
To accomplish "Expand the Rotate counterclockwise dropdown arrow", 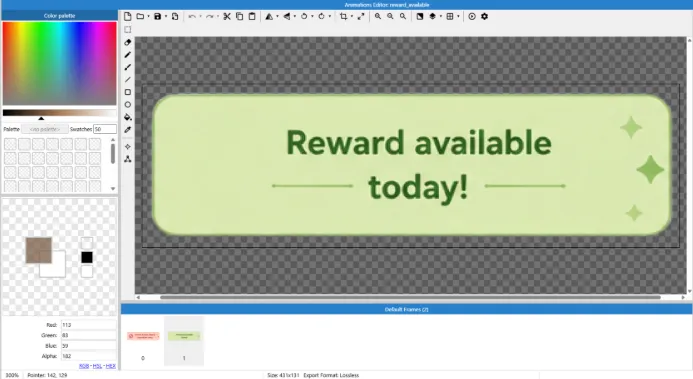I will click(x=312, y=16).
